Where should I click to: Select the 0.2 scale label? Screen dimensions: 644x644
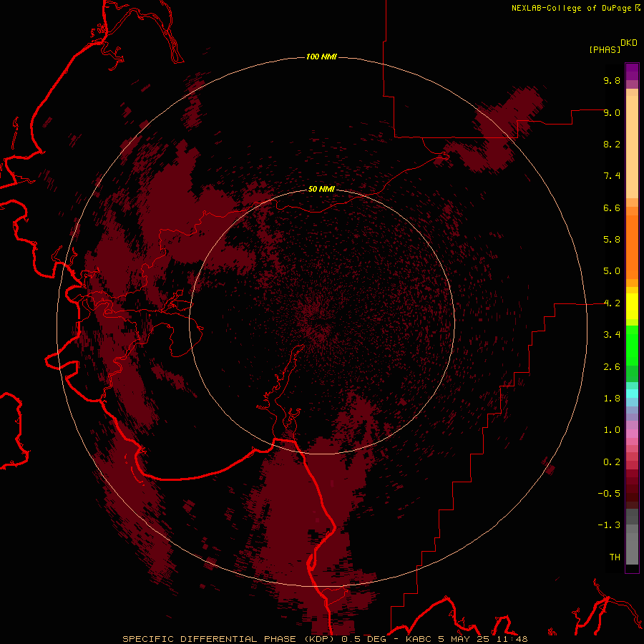pyautogui.click(x=612, y=462)
